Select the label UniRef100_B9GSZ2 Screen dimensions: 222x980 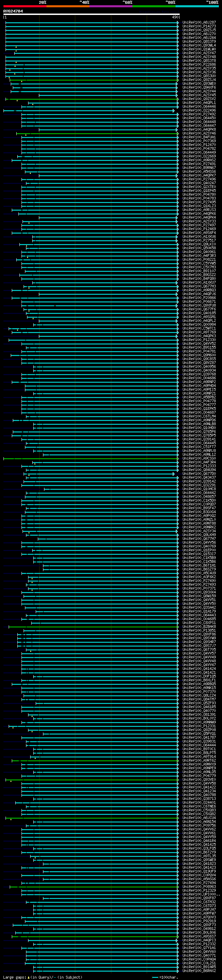click(199, 275)
